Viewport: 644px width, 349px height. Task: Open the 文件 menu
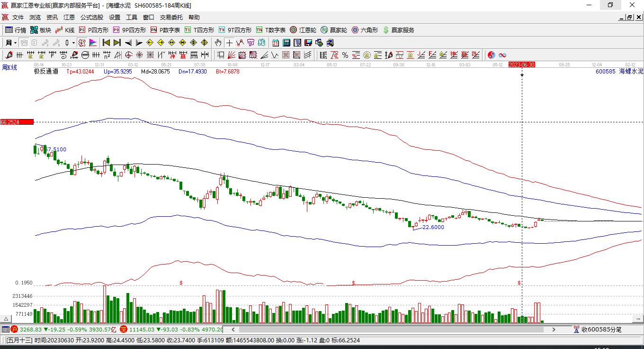tap(18, 18)
